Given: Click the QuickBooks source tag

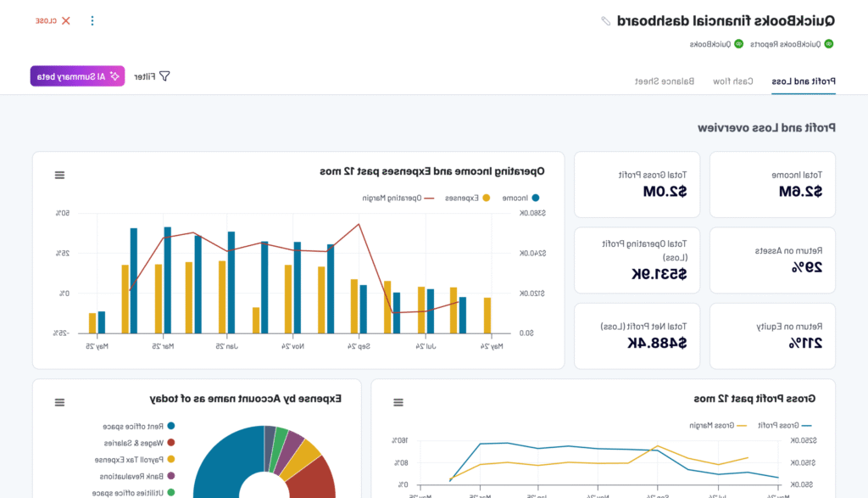Looking at the screenshot, I should click(715, 44).
